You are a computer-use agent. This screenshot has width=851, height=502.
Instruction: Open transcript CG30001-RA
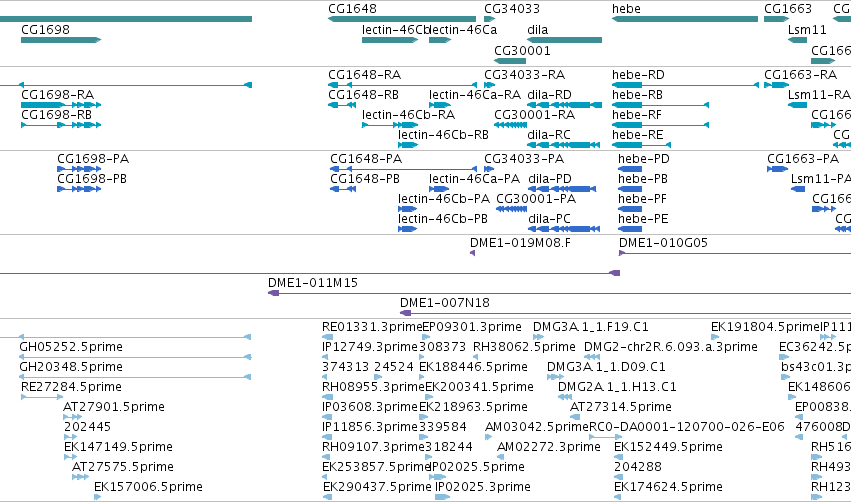click(534, 115)
